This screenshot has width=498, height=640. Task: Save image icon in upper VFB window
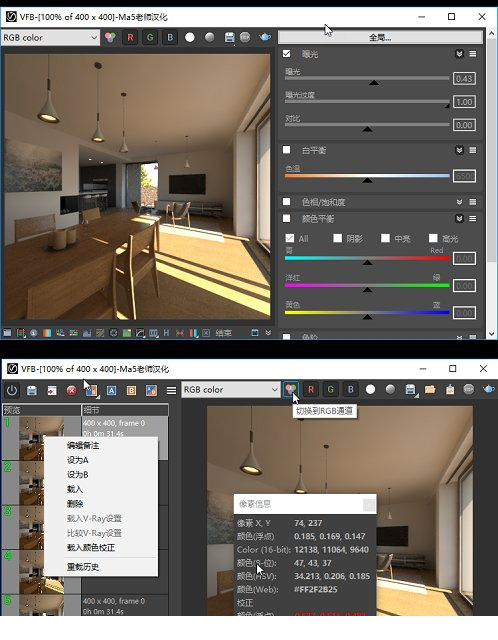229,38
